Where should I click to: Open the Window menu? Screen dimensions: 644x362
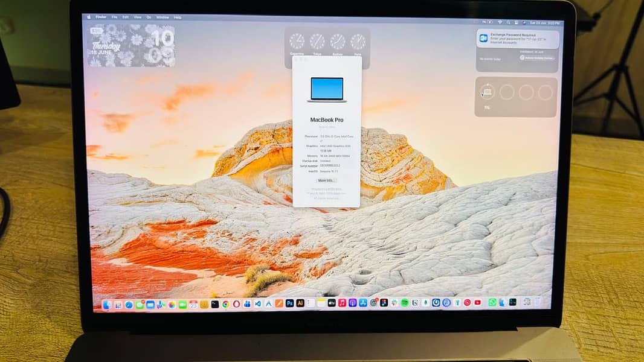[x=163, y=17]
